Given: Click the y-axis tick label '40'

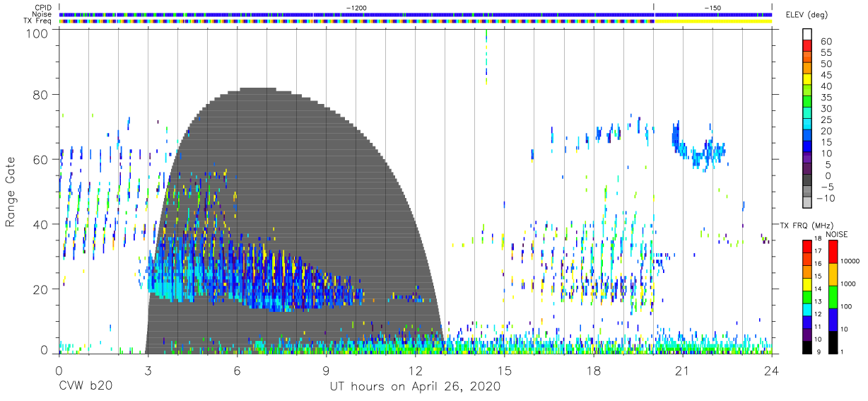Looking at the screenshot, I should tap(42, 225).
